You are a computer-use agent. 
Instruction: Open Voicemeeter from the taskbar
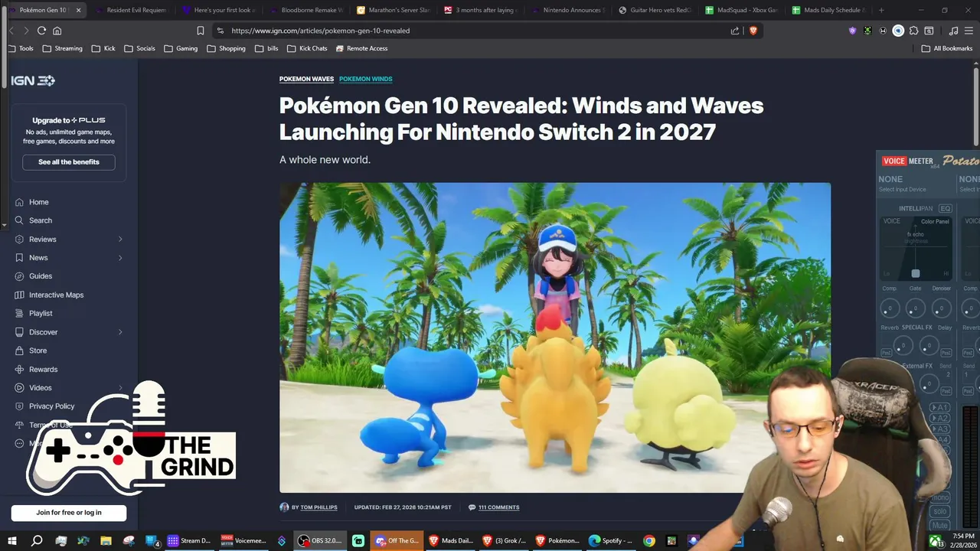243,540
